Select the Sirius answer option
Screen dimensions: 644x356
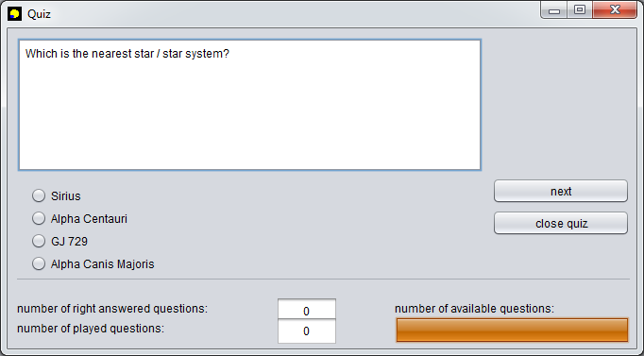click(39, 195)
